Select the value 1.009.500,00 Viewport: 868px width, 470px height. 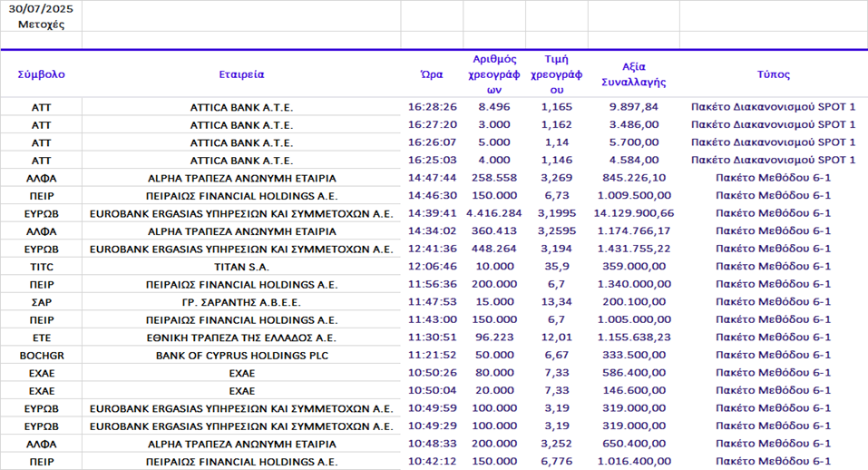634,195
